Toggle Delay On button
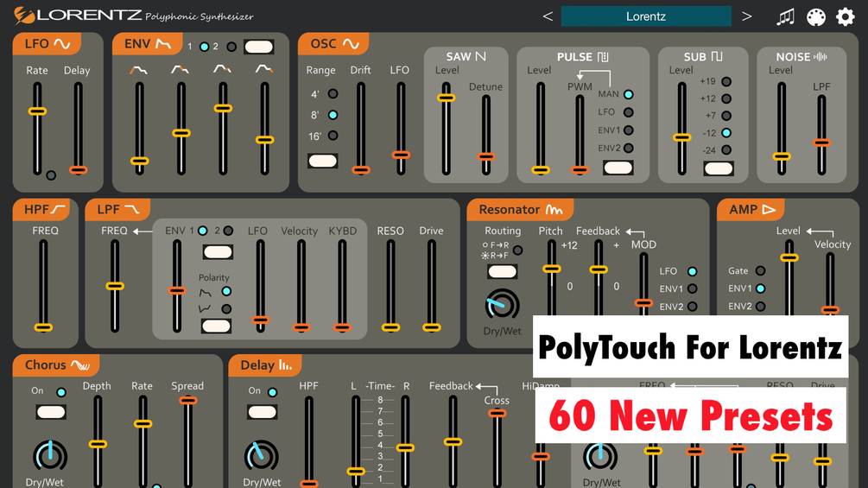The image size is (868, 488). point(262,412)
